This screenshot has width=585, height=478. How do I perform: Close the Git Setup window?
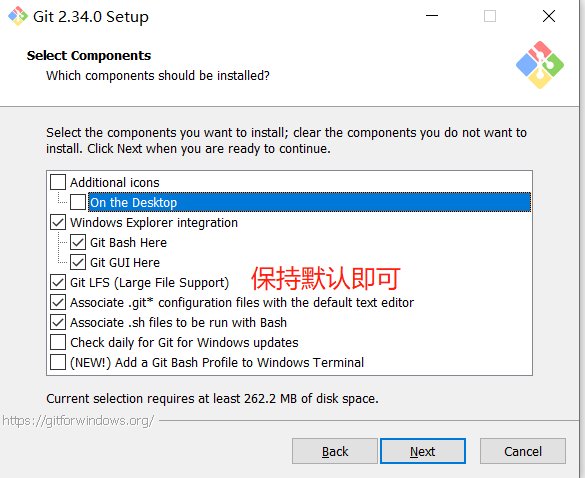[549, 16]
